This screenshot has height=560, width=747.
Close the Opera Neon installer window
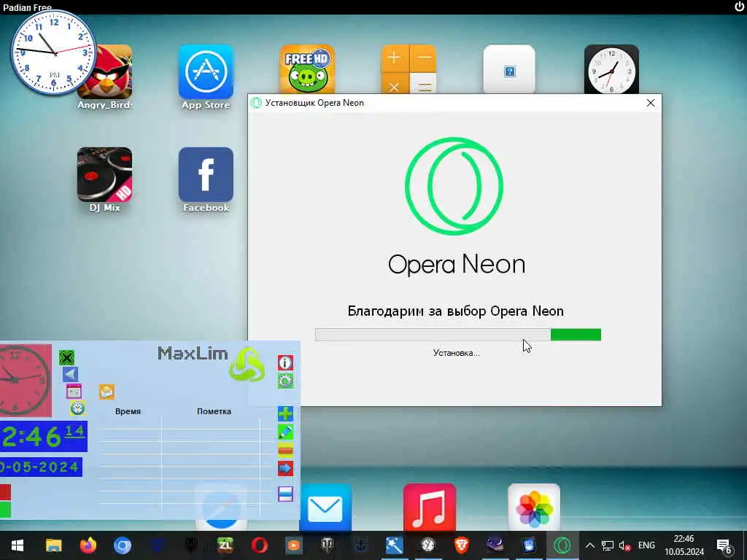pyautogui.click(x=650, y=103)
